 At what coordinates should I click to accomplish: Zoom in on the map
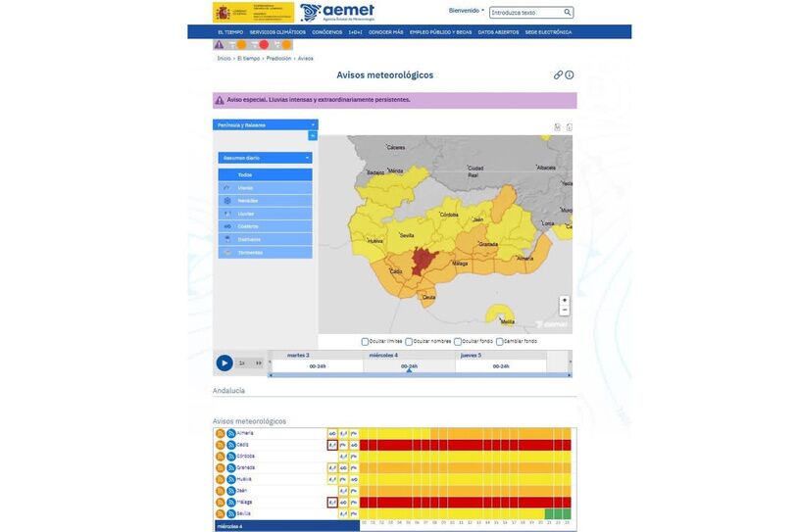coord(564,300)
